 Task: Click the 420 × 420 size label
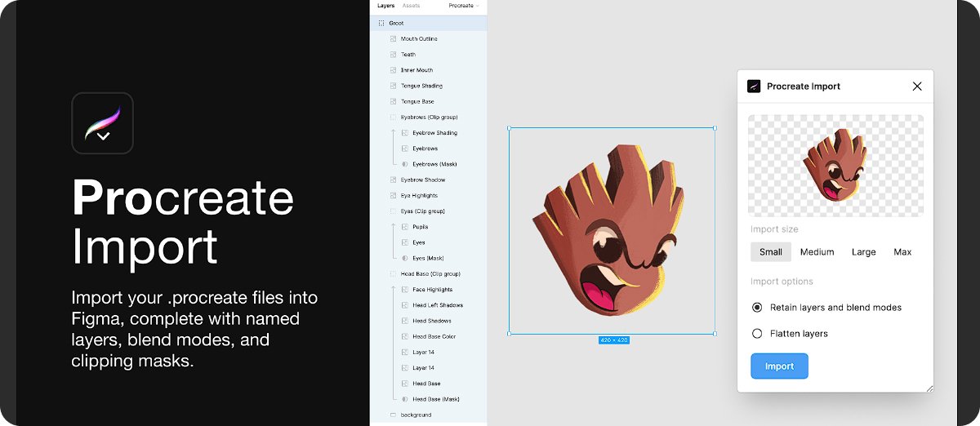click(x=613, y=339)
